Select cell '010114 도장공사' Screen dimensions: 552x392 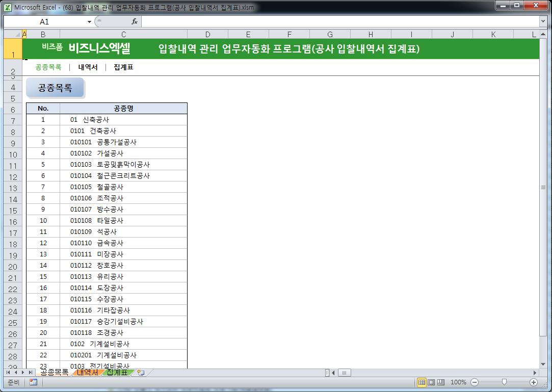[x=123, y=288]
